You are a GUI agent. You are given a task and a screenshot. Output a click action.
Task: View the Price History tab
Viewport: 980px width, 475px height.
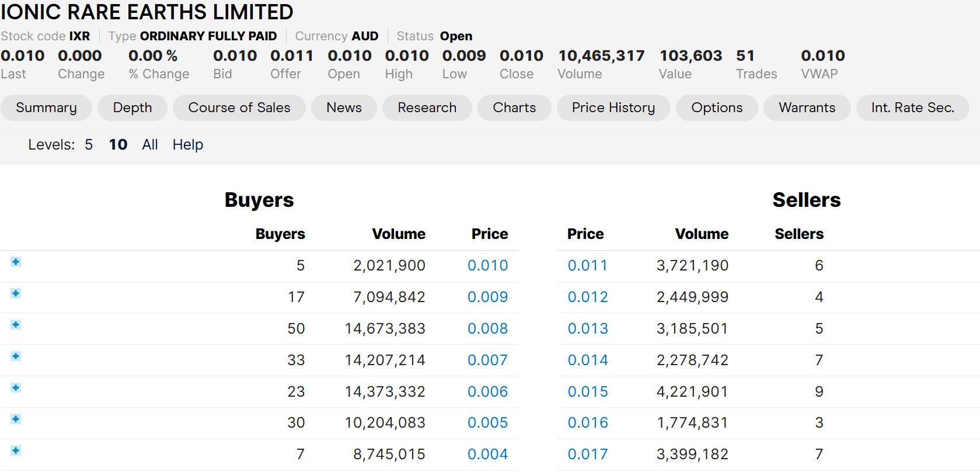(613, 108)
